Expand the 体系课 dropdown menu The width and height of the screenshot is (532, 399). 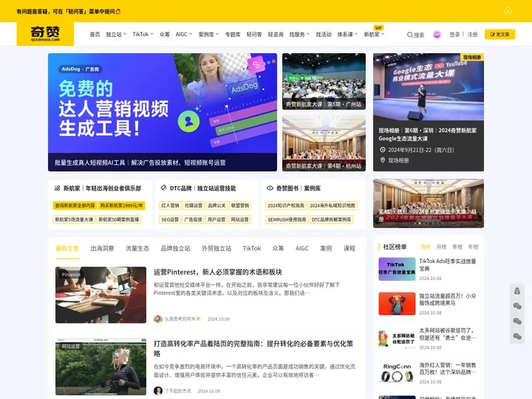tap(347, 34)
